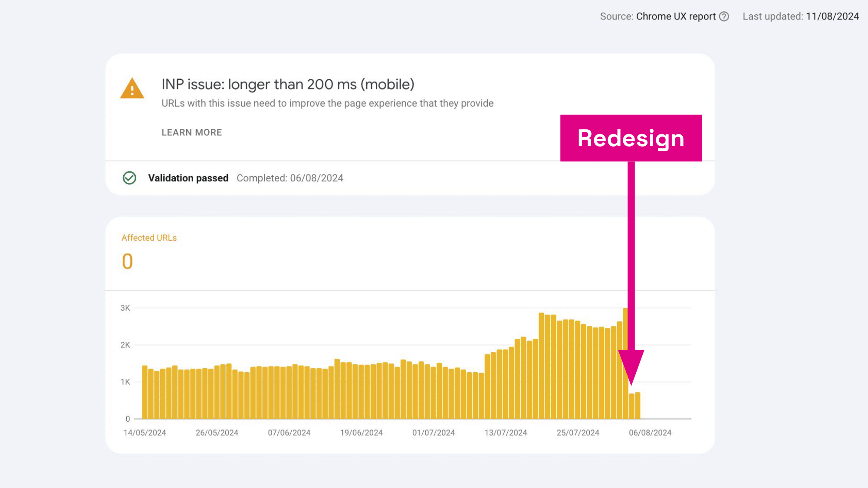Click the 06/08/2024 axis label
The width and height of the screenshot is (868, 488).
(x=650, y=432)
